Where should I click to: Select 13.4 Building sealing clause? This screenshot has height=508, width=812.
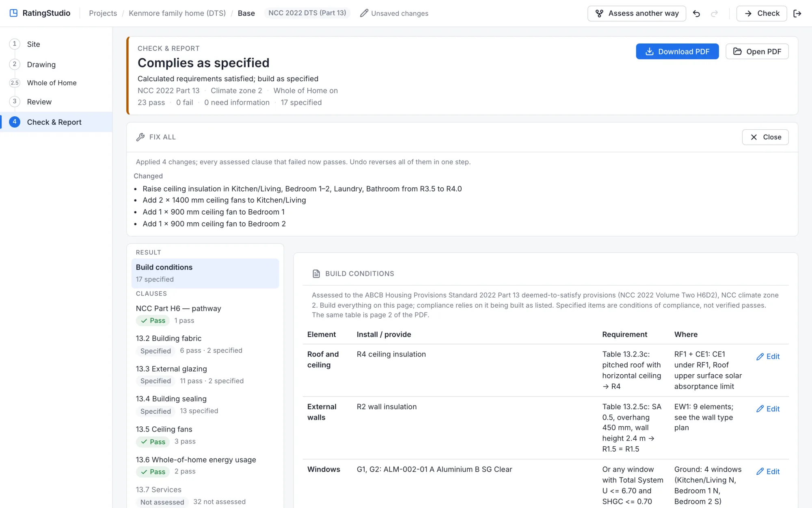[205, 405]
